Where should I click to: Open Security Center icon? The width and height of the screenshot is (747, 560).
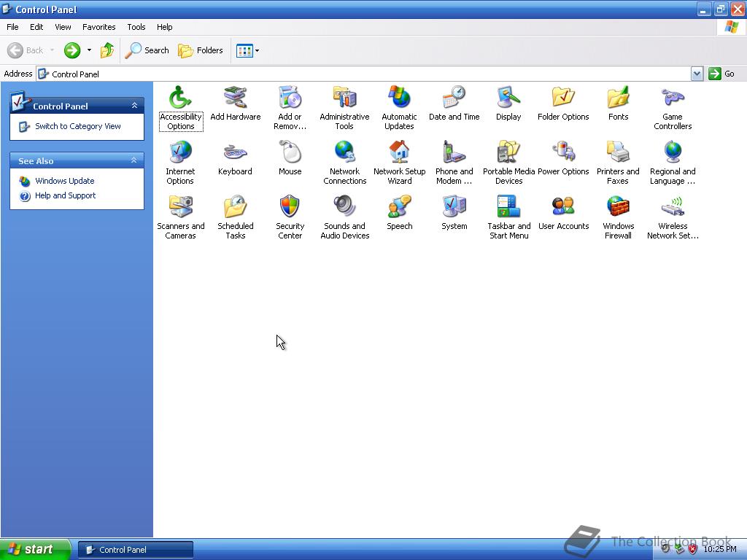point(290,207)
